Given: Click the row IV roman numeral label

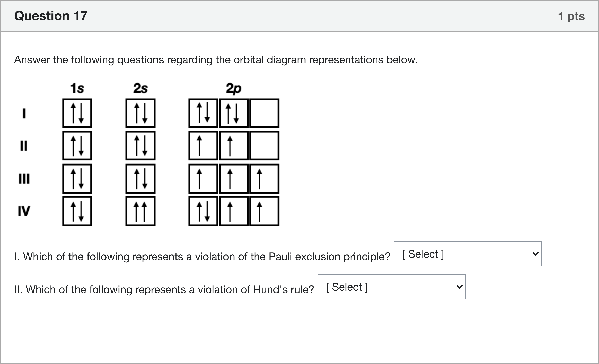Looking at the screenshot, I should coord(24,211).
